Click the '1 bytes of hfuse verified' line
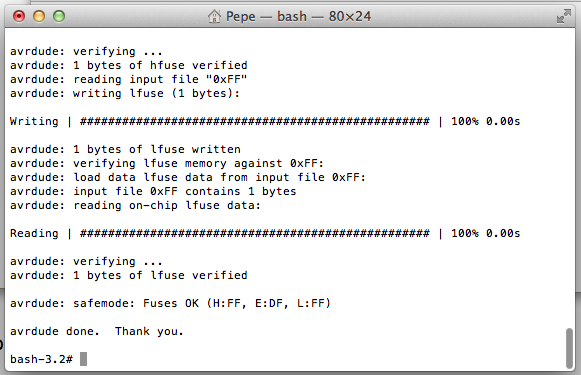581x375 pixels. pyautogui.click(x=129, y=65)
